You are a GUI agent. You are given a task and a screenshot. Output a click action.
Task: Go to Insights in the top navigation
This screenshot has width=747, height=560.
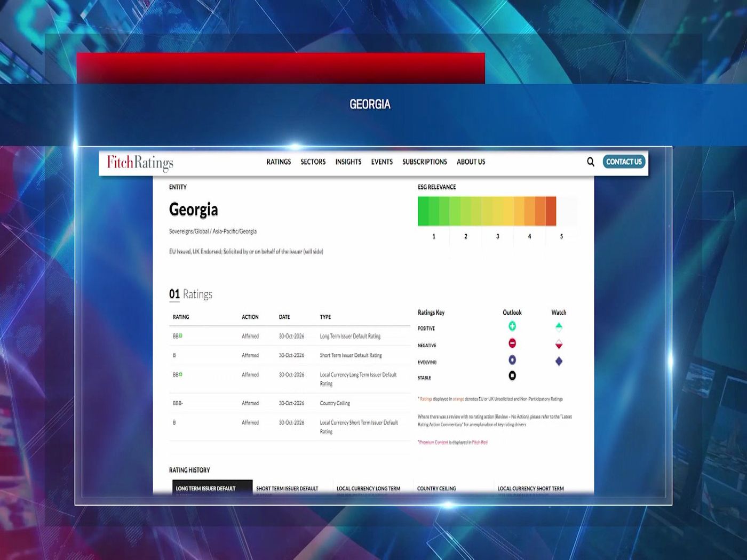click(348, 162)
